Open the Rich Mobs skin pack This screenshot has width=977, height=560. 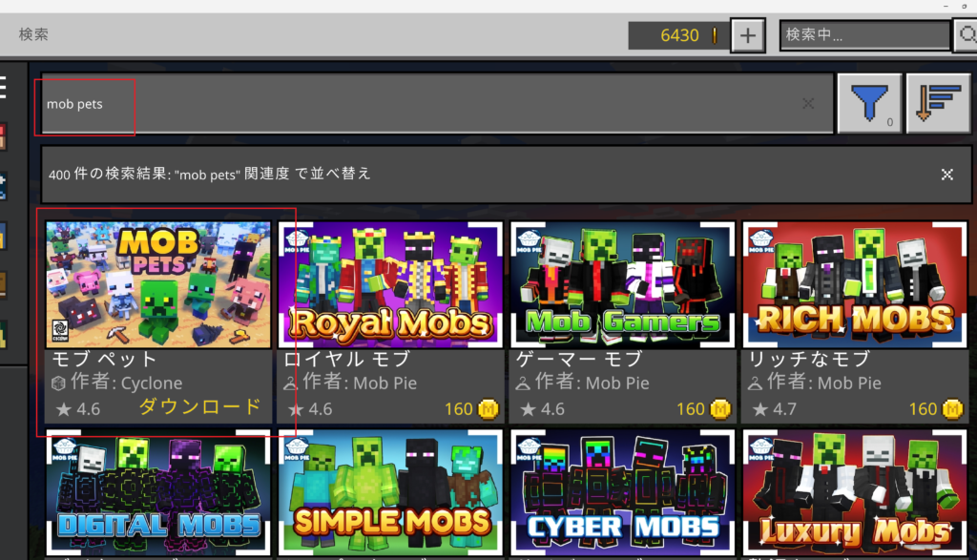coord(854,283)
